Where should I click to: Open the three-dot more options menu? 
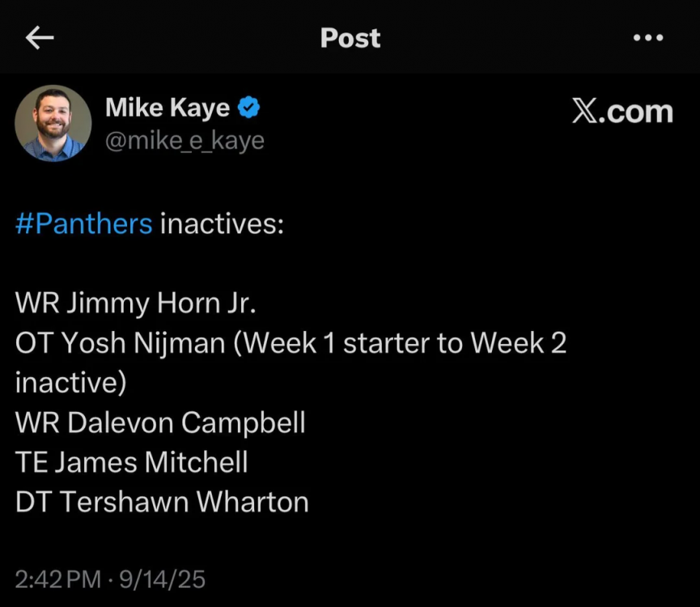tap(648, 38)
